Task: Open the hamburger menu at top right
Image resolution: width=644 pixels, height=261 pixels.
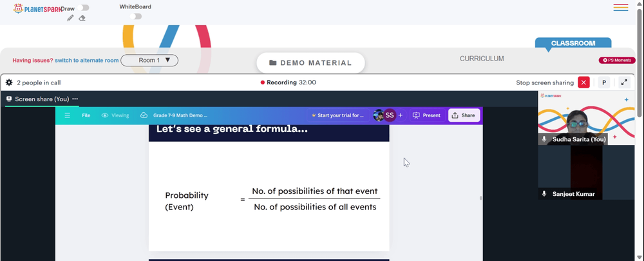Action: [x=621, y=7]
